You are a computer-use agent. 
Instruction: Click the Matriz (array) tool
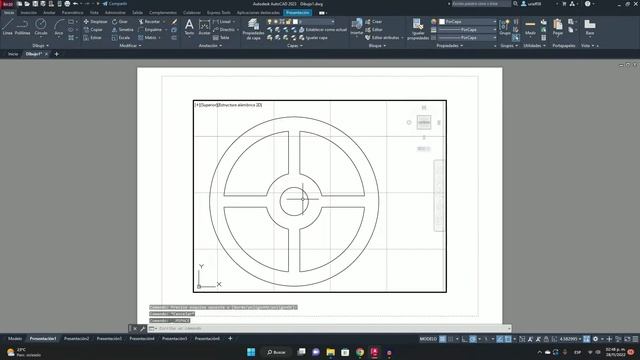point(147,38)
